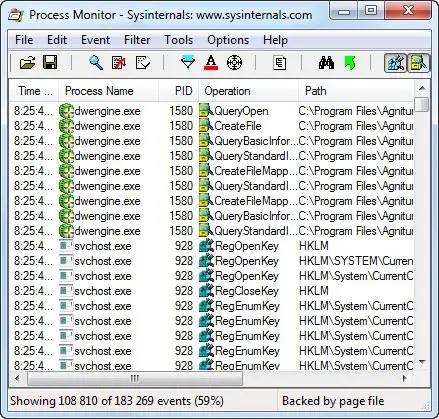
Task: Toggle show registry activity button
Action: (395, 63)
